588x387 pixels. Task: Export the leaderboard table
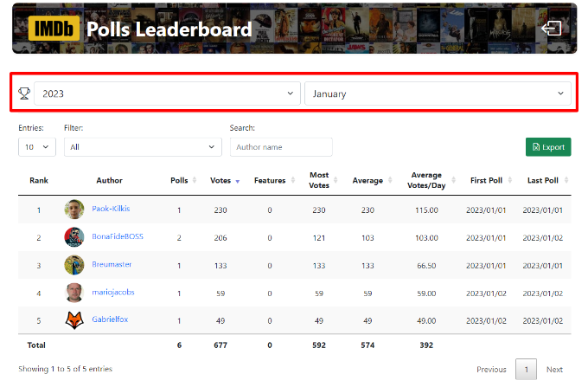coord(547,147)
